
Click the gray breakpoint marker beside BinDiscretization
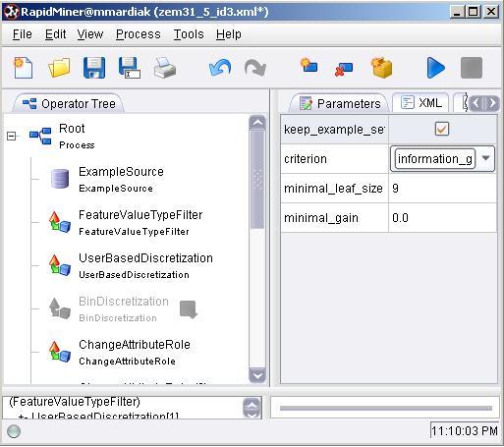pyautogui.click(x=189, y=309)
